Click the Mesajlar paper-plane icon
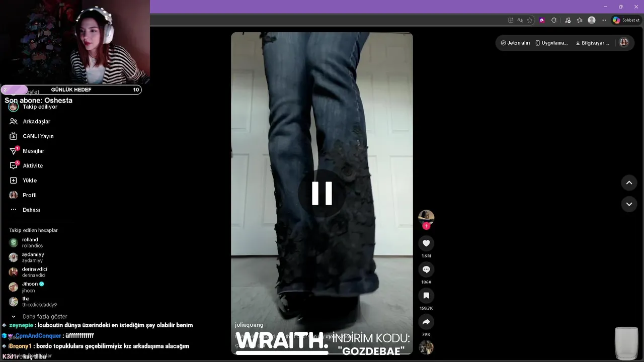Image resolution: width=644 pixels, height=362 pixels. (14, 151)
